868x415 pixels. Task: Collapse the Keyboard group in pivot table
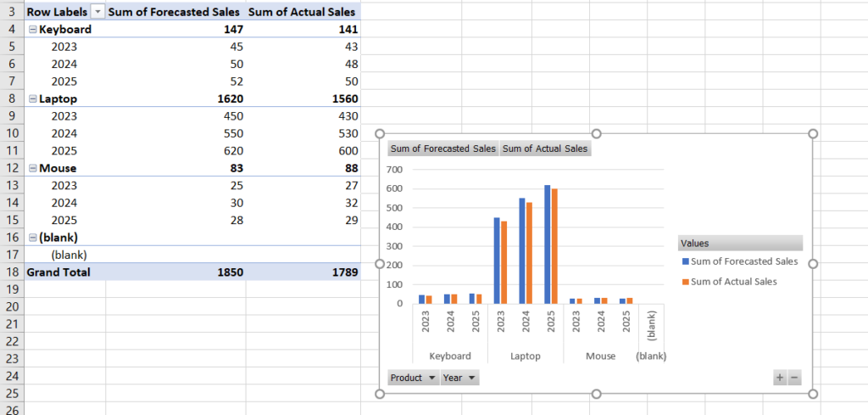tap(33, 30)
